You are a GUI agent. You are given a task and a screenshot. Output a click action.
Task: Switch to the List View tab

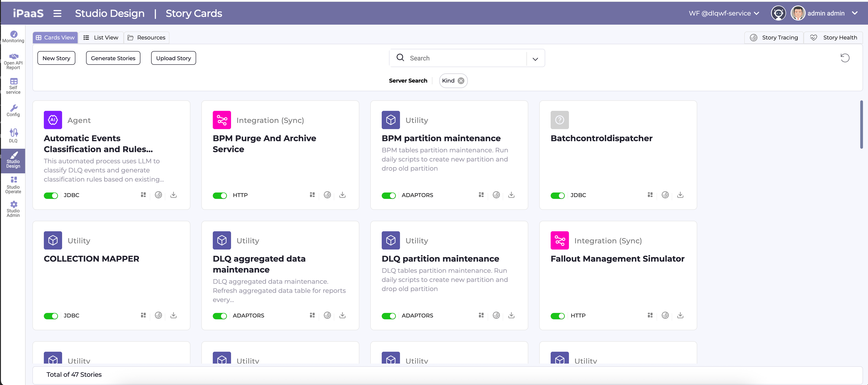point(101,37)
